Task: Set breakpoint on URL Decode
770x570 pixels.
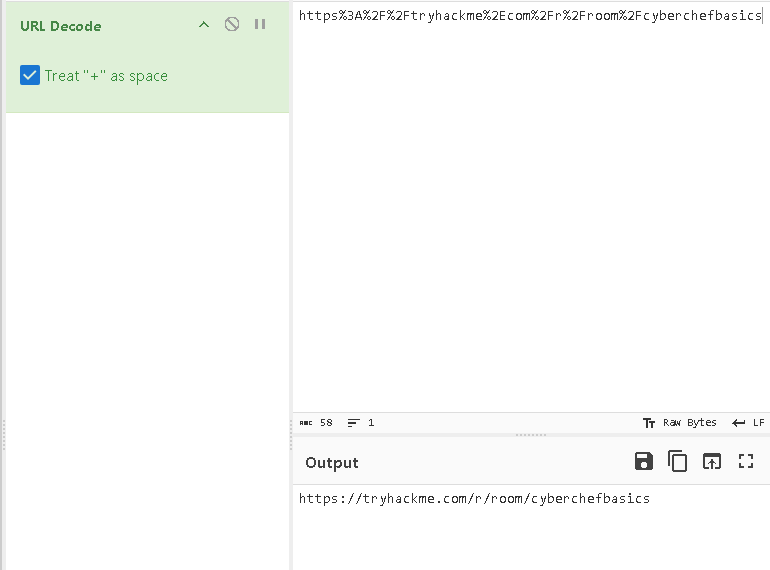Action: pyautogui.click(x=260, y=24)
